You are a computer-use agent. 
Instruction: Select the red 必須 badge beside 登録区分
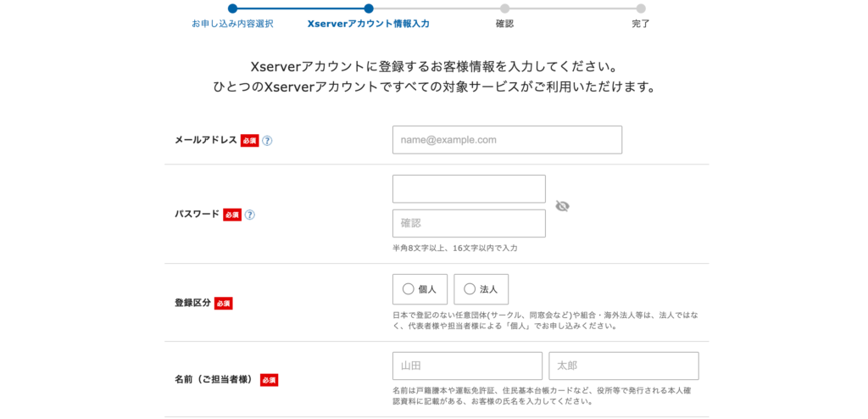click(223, 303)
